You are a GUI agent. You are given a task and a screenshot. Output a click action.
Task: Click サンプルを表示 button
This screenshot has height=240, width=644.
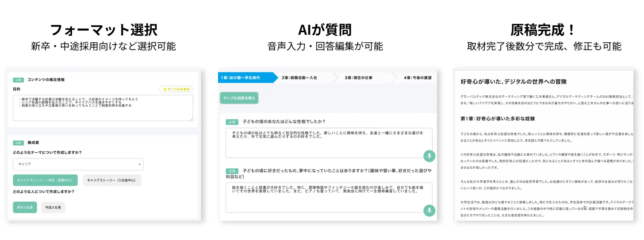pyautogui.click(x=176, y=89)
